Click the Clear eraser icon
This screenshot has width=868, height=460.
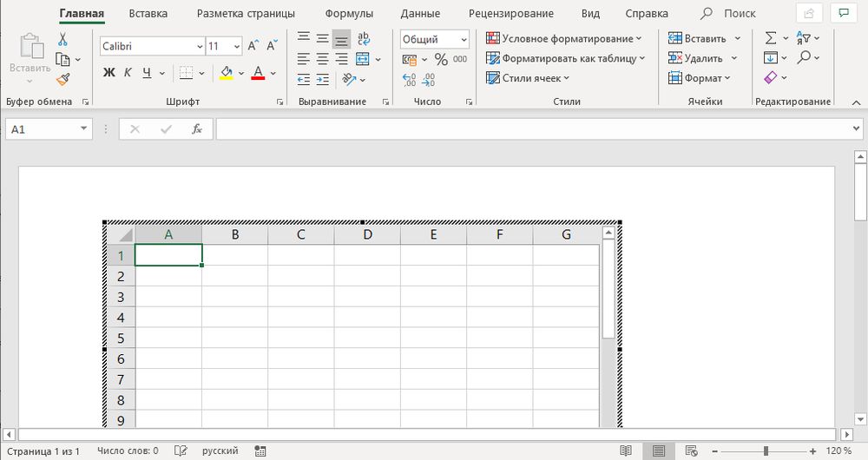click(x=770, y=78)
